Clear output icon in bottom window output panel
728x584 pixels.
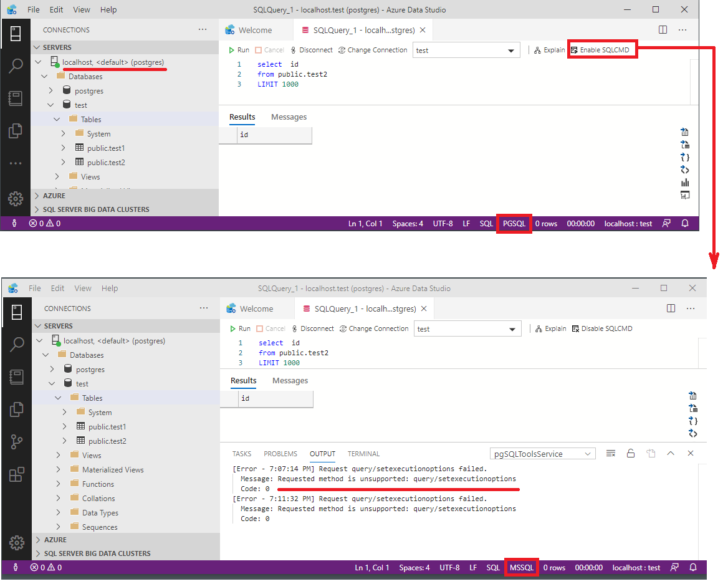[611, 454]
